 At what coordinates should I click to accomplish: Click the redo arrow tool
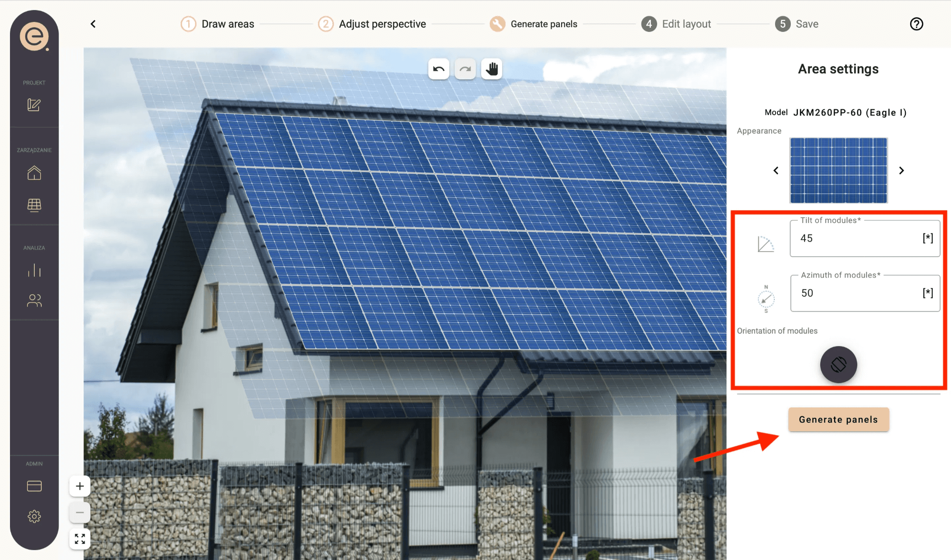(x=466, y=68)
